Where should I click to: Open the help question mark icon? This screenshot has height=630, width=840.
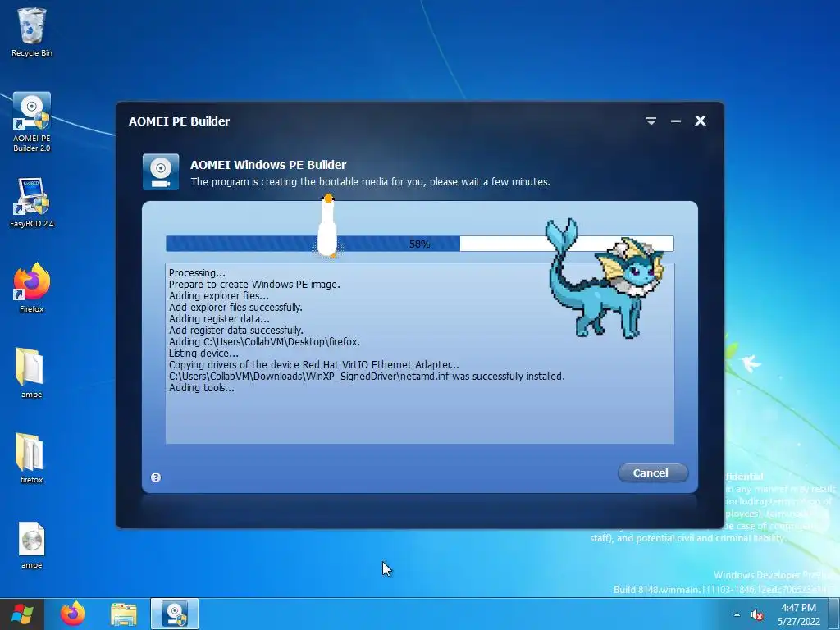point(156,477)
